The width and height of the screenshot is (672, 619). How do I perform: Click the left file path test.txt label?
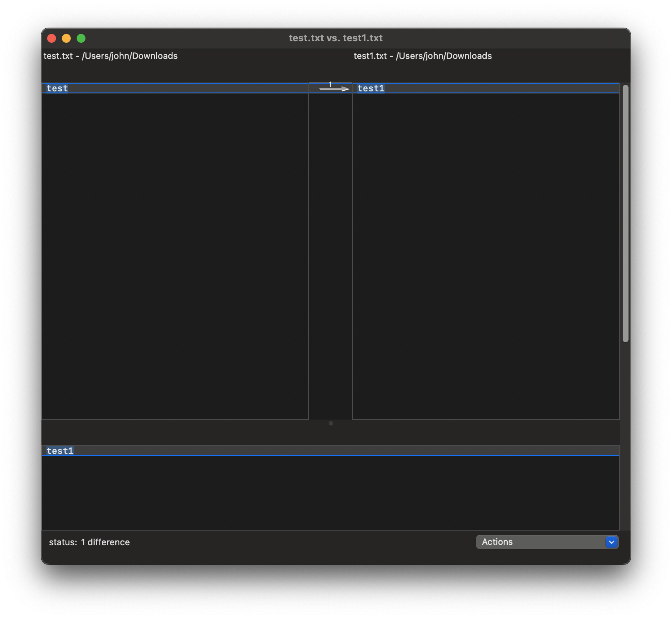click(111, 56)
